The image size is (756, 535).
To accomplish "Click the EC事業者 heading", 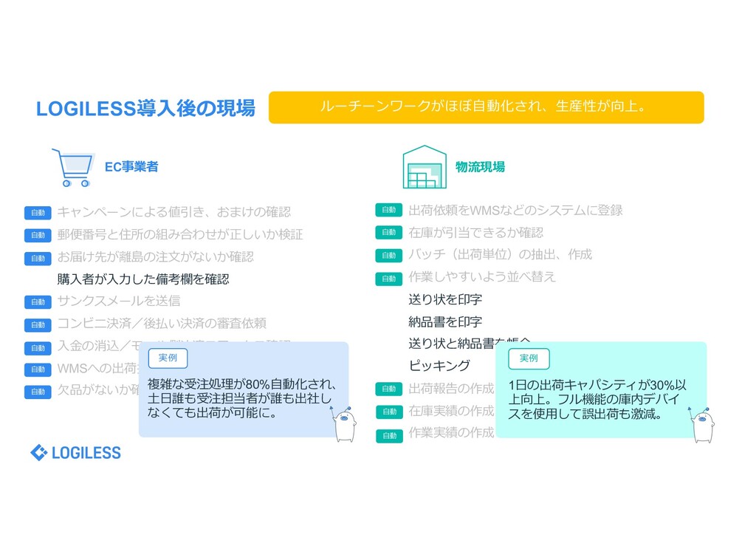I will point(131,167).
